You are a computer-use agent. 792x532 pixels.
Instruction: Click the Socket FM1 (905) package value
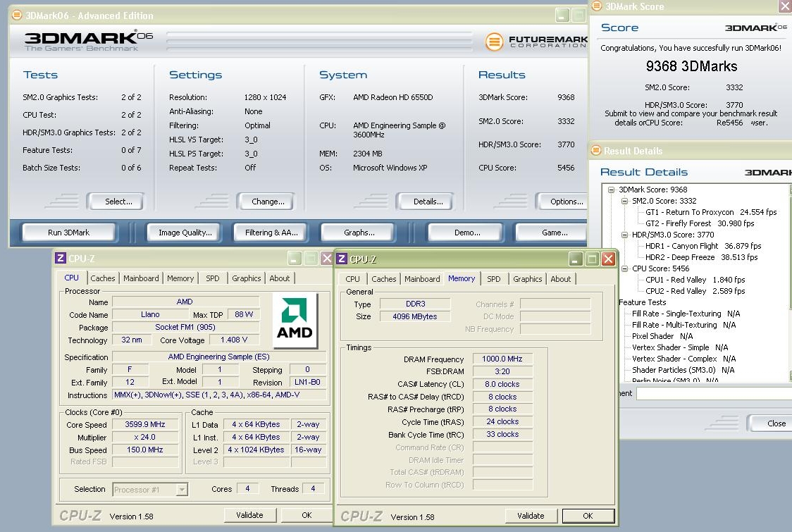click(x=185, y=327)
